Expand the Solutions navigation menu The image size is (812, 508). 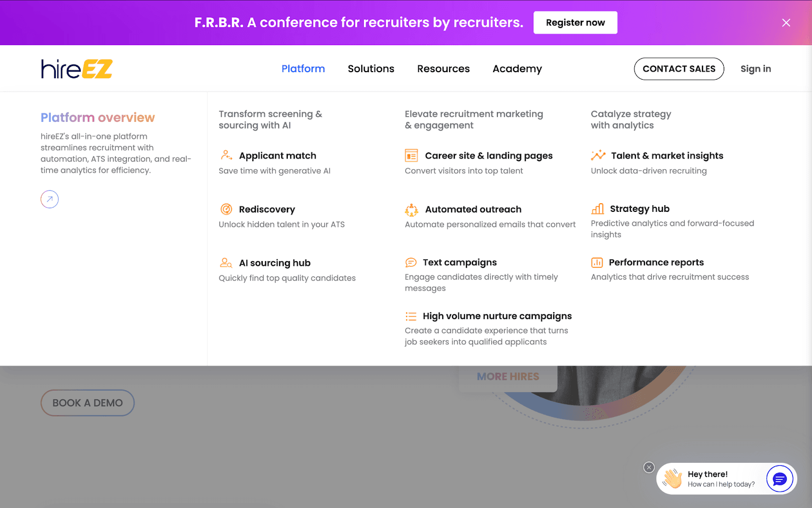click(371, 69)
